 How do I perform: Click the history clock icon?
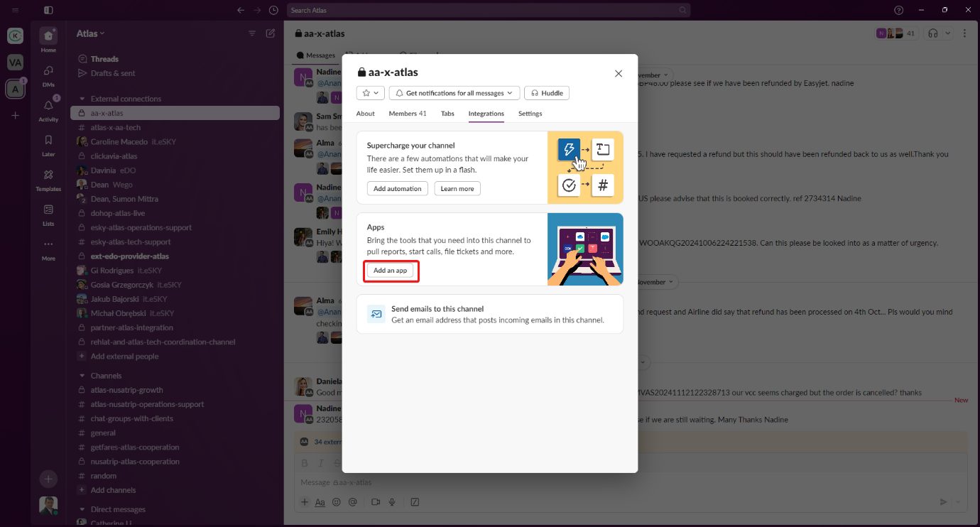[274, 10]
